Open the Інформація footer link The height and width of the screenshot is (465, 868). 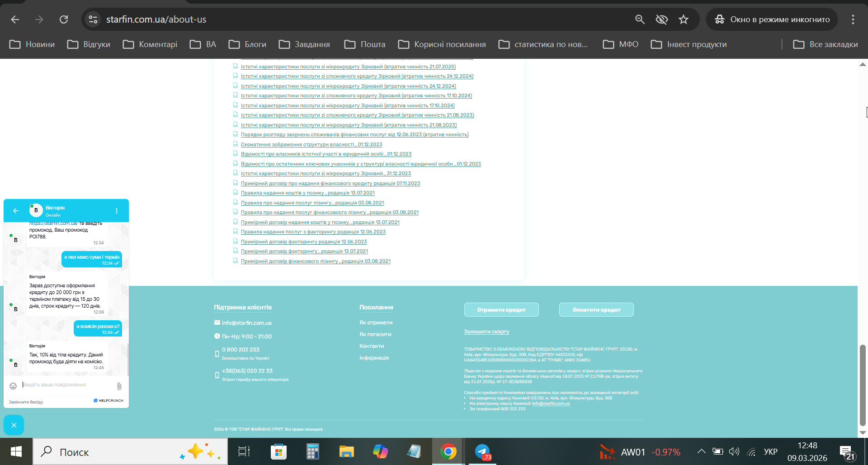point(374,358)
